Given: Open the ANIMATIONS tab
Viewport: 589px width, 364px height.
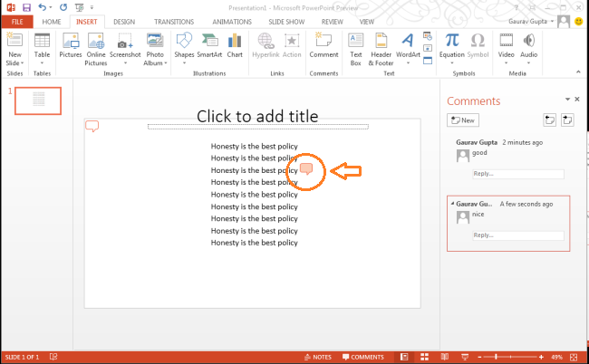Looking at the screenshot, I should coord(232,22).
